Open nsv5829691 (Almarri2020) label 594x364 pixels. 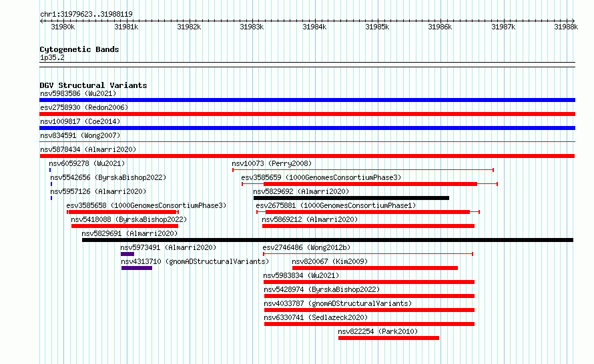pyautogui.click(x=129, y=233)
